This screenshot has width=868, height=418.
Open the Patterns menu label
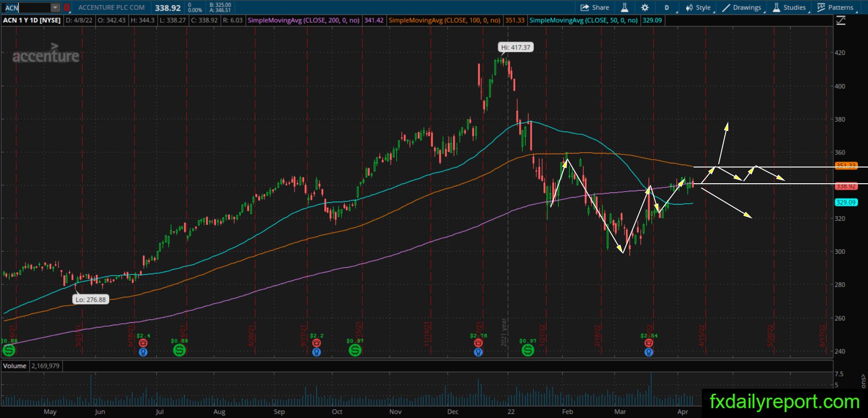point(841,7)
